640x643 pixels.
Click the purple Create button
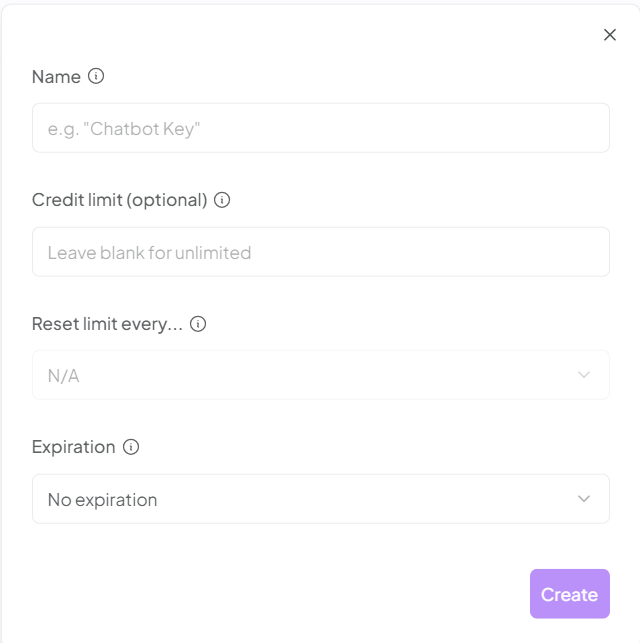(x=569, y=593)
